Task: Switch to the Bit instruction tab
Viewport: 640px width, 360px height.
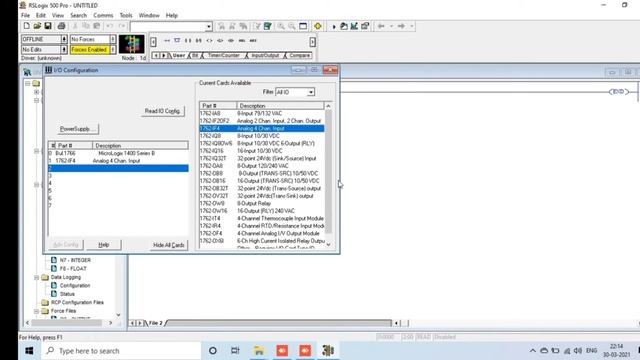Action: coord(195,55)
